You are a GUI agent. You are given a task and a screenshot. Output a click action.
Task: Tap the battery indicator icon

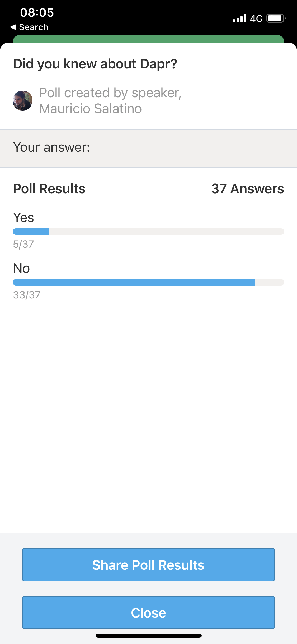tap(276, 18)
